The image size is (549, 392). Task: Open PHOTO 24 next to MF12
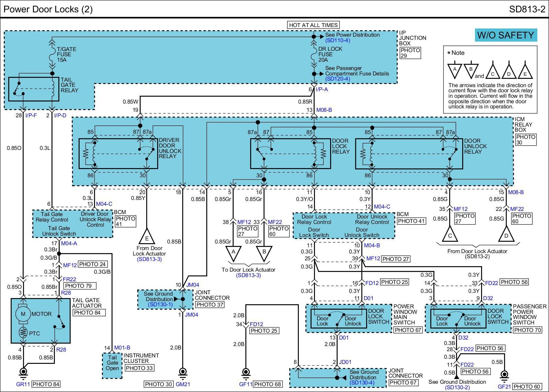(93, 264)
